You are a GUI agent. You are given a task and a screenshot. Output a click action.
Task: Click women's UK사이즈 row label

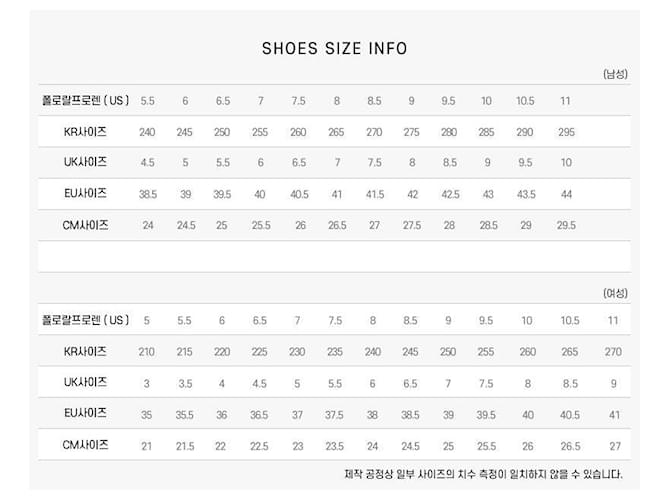(85, 382)
